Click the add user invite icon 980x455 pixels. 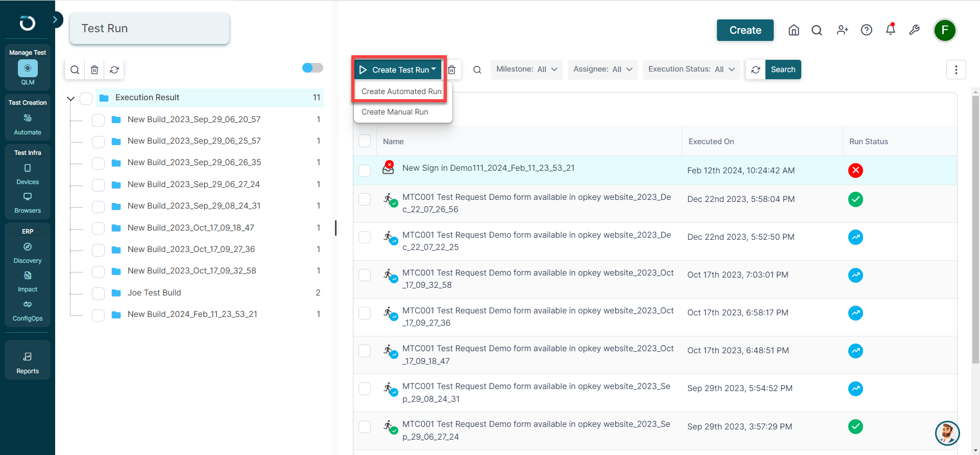click(x=842, y=30)
